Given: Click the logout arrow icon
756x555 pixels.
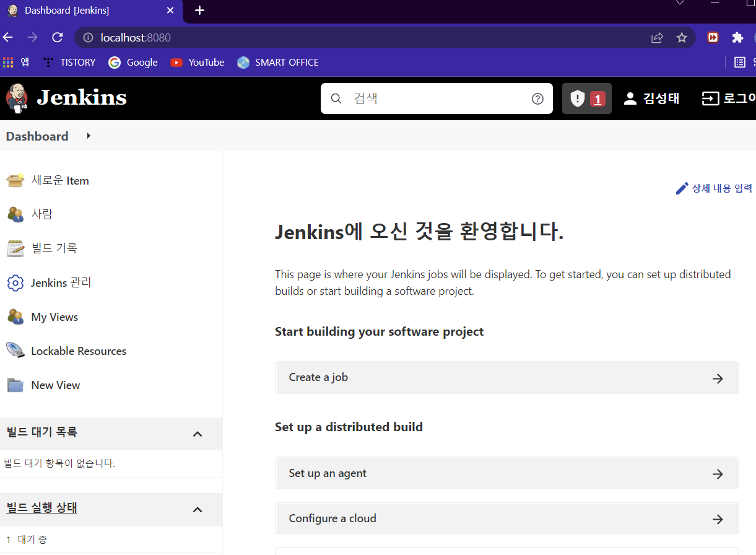Looking at the screenshot, I should pyautogui.click(x=710, y=98).
